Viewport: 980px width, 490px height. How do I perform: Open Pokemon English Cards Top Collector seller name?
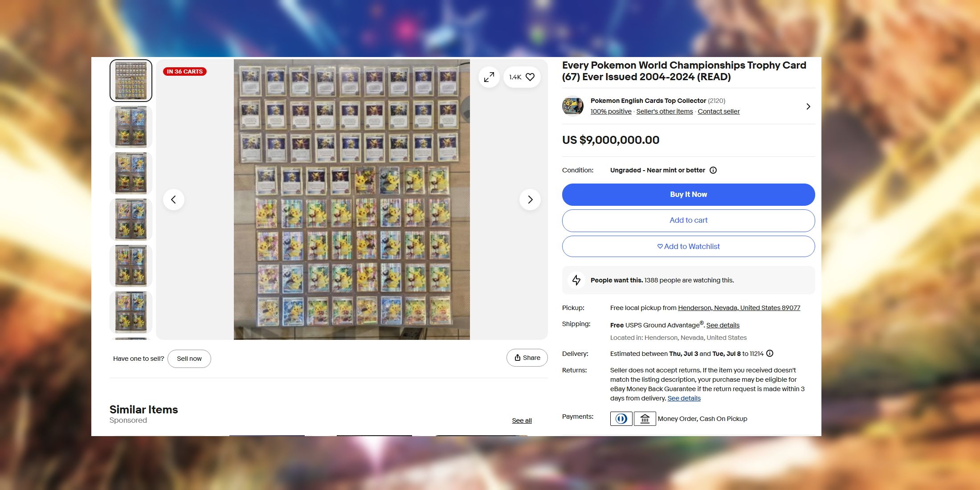click(649, 101)
